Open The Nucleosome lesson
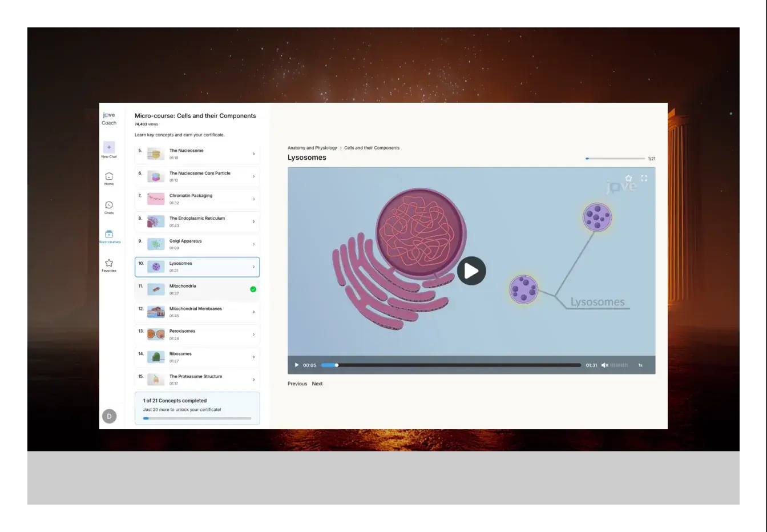This screenshot has height=532, width=767. tap(197, 154)
